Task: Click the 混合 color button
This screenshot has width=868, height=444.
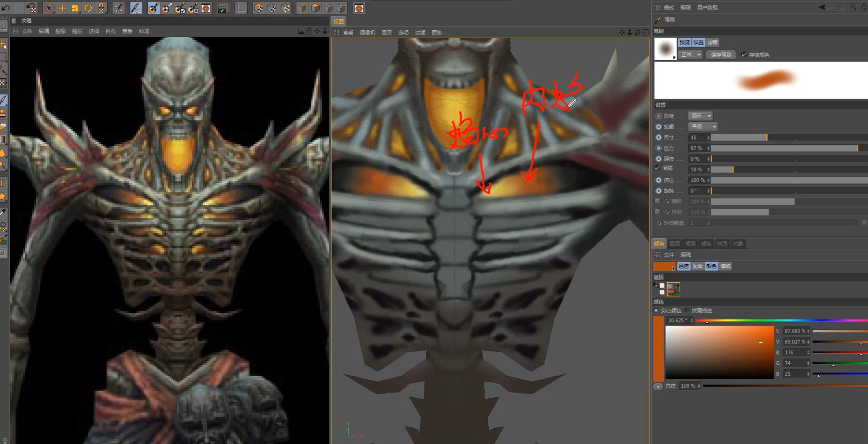Action: (x=697, y=266)
